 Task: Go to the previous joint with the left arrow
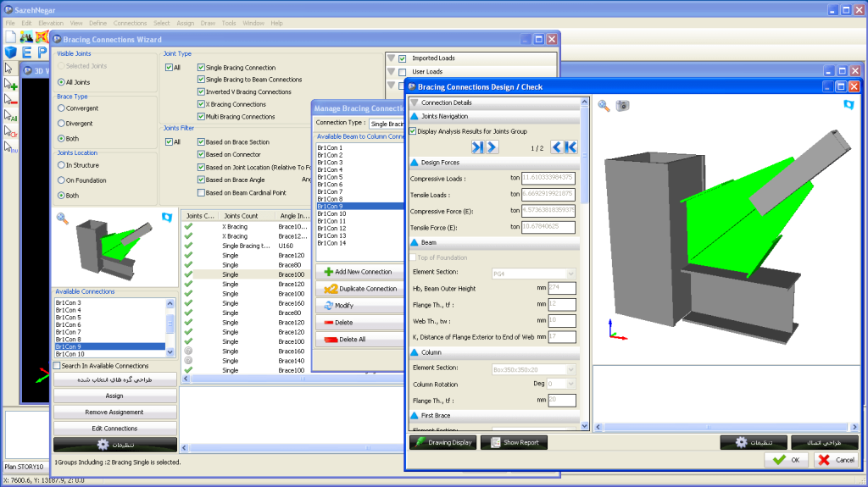pos(557,147)
